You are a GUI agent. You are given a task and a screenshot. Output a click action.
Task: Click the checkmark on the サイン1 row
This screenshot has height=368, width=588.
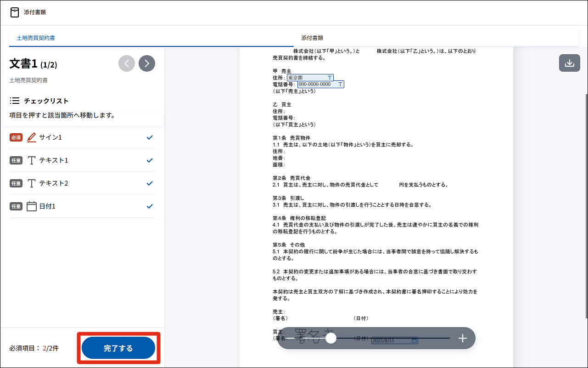tap(149, 137)
